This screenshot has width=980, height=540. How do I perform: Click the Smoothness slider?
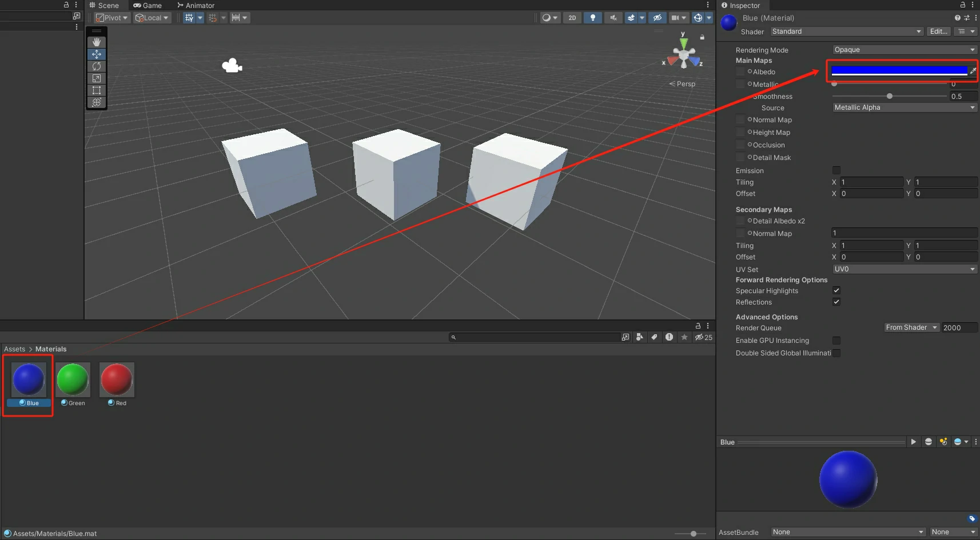[890, 96]
